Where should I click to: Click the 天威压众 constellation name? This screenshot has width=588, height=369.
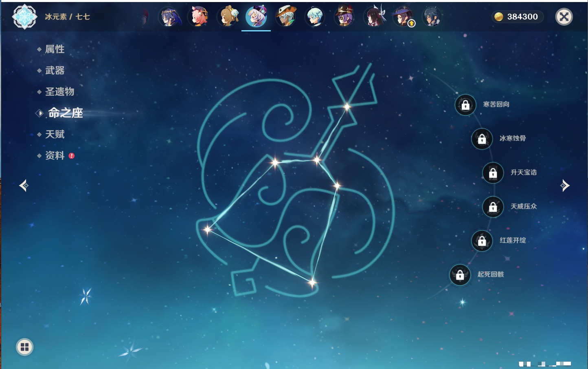[x=524, y=206]
